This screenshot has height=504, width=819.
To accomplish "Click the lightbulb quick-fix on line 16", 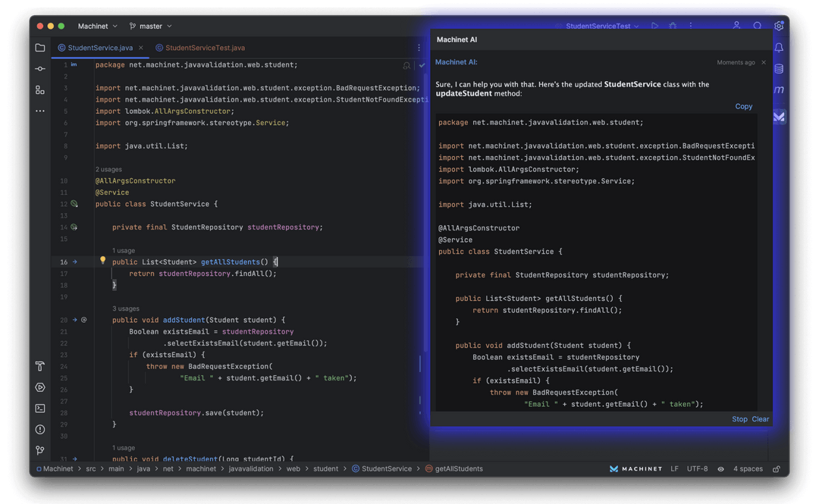I will click(103, 261).
